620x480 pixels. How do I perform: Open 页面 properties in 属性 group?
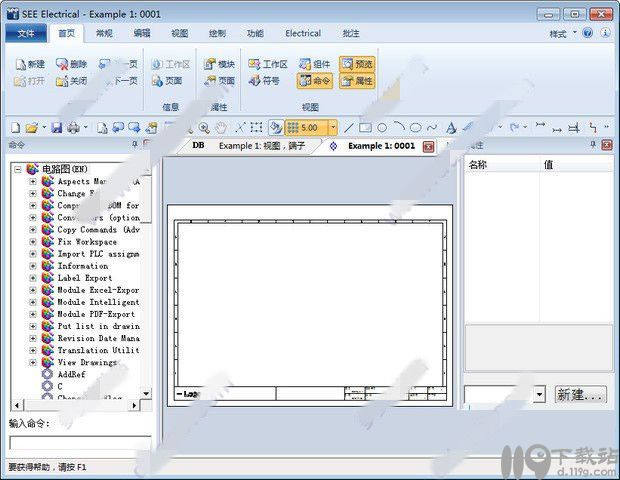(219, 81)
